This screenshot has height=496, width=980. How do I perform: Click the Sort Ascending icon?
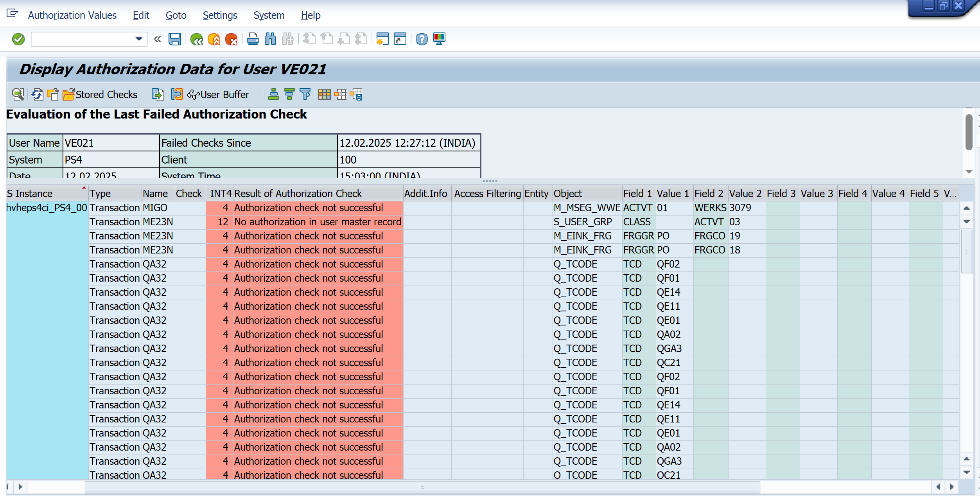click(x=273, y=94)
